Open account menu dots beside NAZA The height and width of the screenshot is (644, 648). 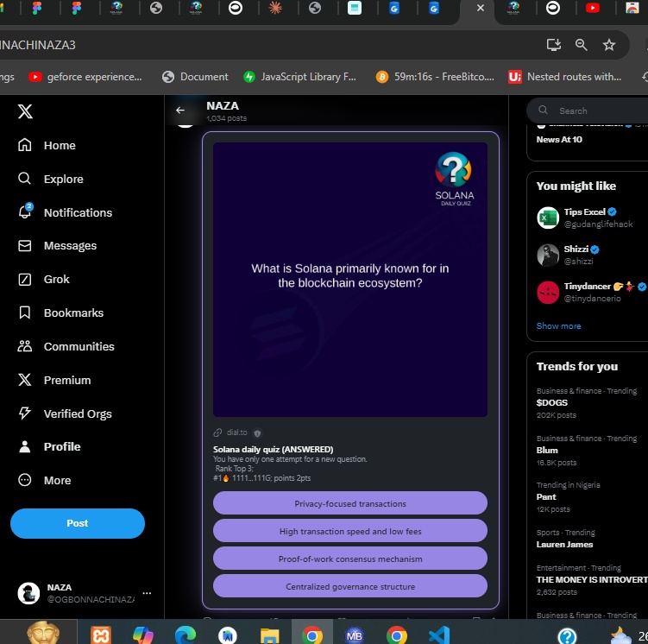147,593
